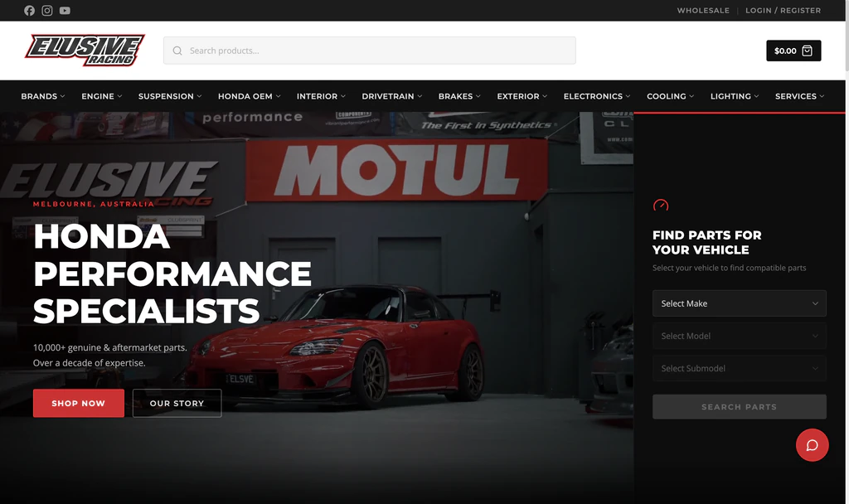Click the Elusive Racing logo
This screenshot has width=849, height=504.
tap(85, 51)
